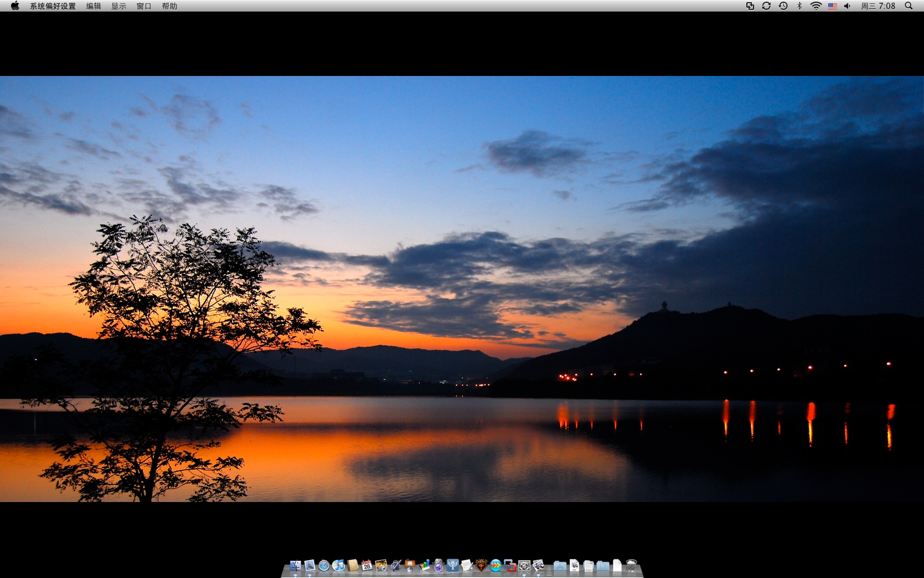This screenshot has height=578, width=924.
Task: Open Keynote podium icon in dock
Action: 410,565
